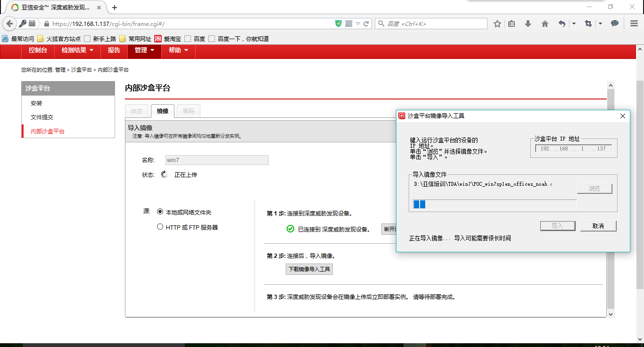644x347 pixels.
Task: Open the chat bubble toolbar icon
Action: [615, 24]
